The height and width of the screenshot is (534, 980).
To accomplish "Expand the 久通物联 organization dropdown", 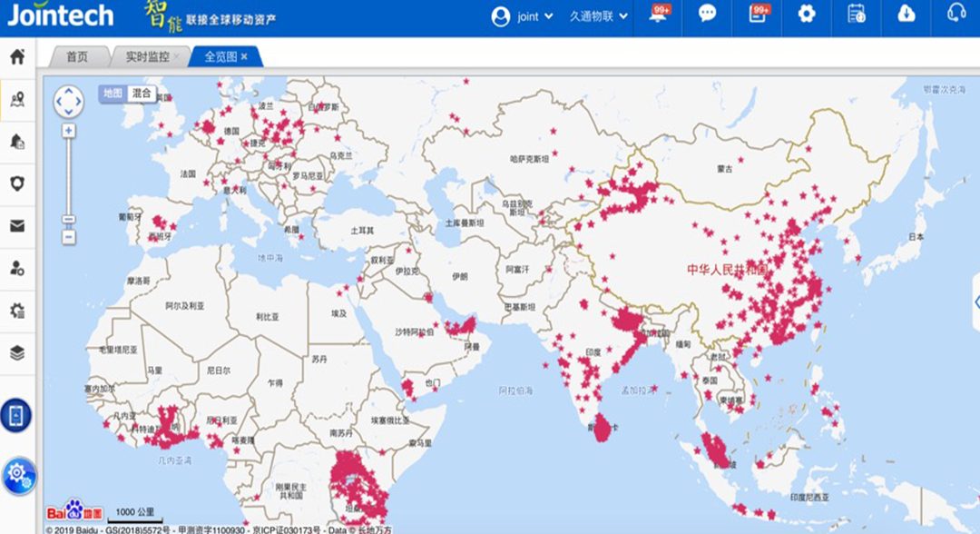I will (x=598, y=16).
